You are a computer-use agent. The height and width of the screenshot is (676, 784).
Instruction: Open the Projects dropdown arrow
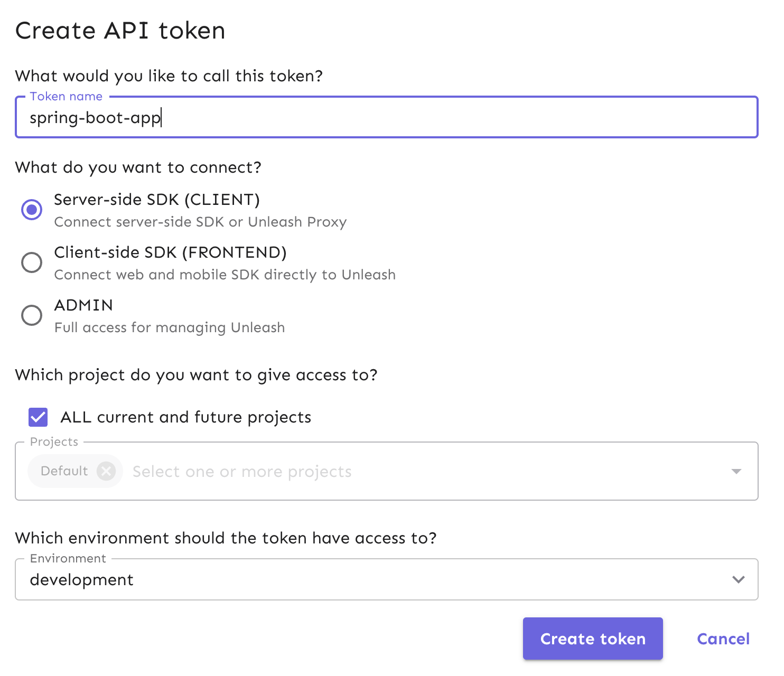736,471
